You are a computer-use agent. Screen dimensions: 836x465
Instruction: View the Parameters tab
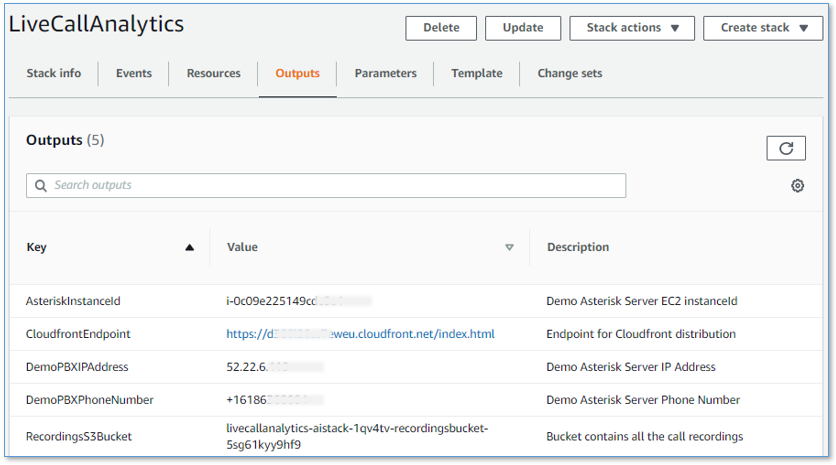(385, 74)
